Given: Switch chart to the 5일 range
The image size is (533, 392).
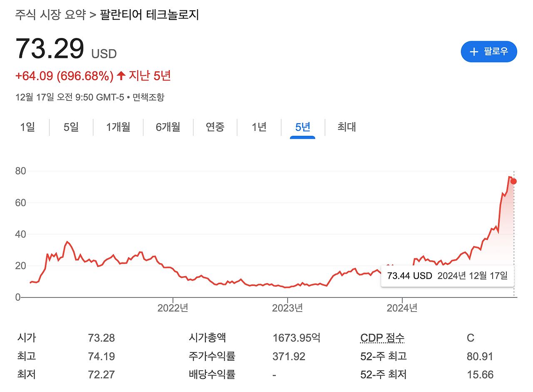Looking at the screenshot, I should tap(71, 127).
